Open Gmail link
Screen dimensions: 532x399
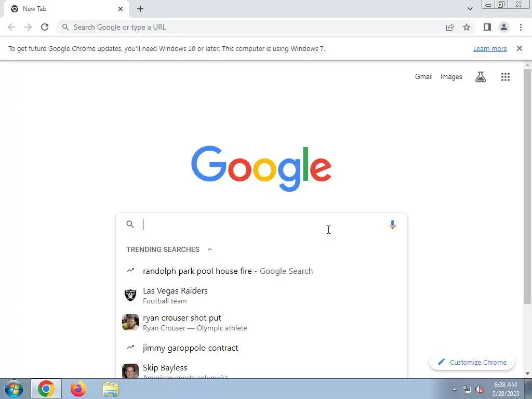click(424, 77)
